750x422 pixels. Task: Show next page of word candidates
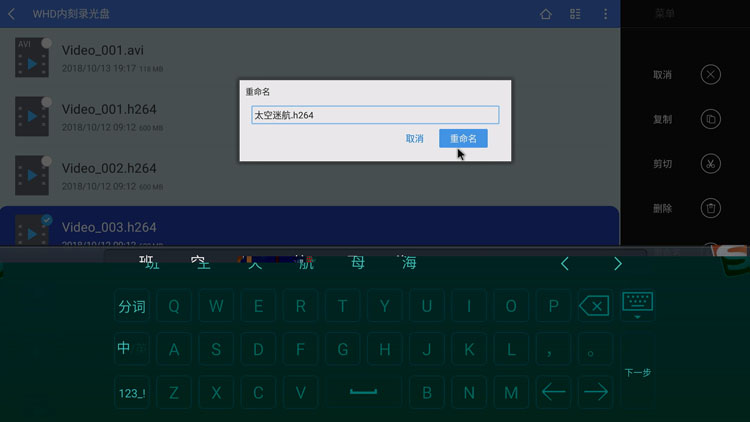[x=618, y=264]
